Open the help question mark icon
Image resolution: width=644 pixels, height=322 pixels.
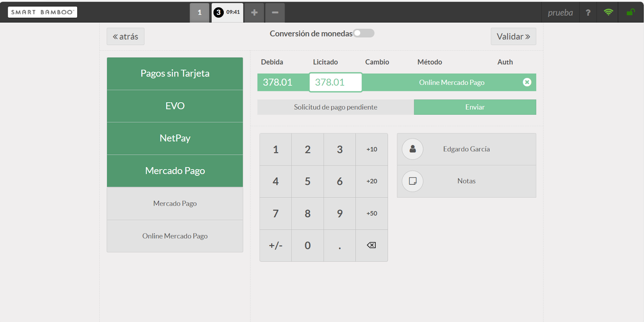[588, 12]
